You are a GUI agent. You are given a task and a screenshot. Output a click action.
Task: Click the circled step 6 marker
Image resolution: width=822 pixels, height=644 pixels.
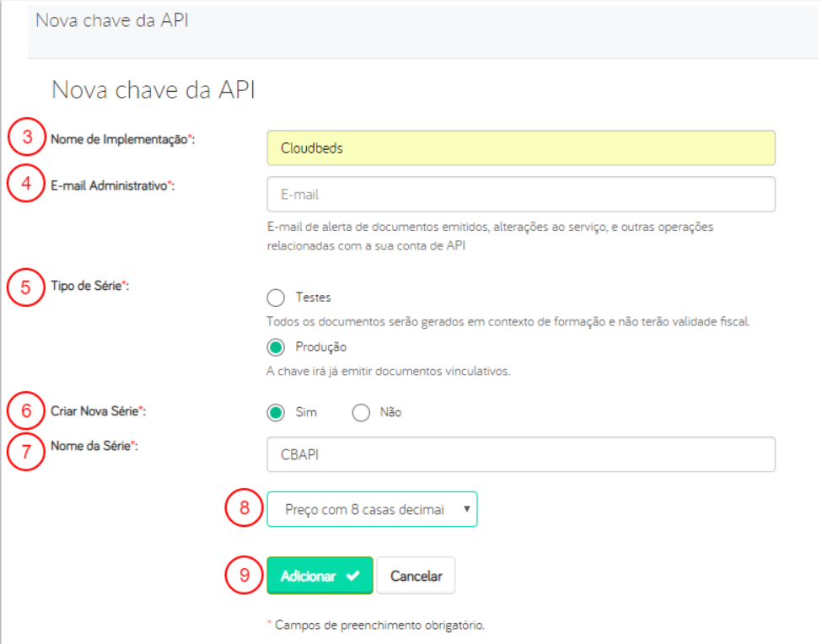tap(27, 411)
